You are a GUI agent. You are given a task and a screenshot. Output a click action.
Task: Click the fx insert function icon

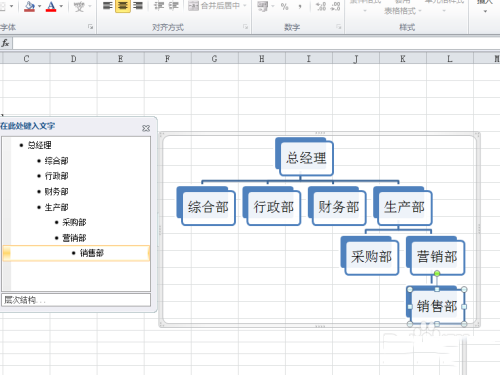(x=5, y=43)
